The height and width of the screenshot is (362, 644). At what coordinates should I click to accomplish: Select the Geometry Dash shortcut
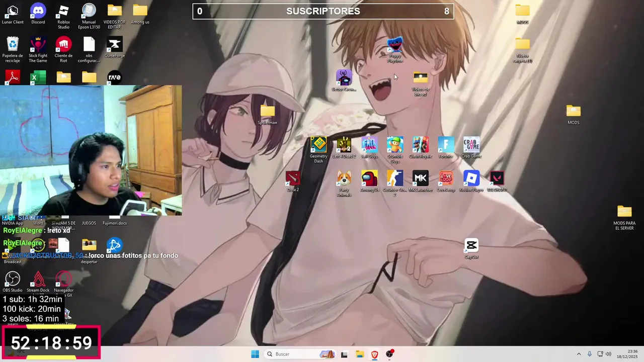coord(318,150)
